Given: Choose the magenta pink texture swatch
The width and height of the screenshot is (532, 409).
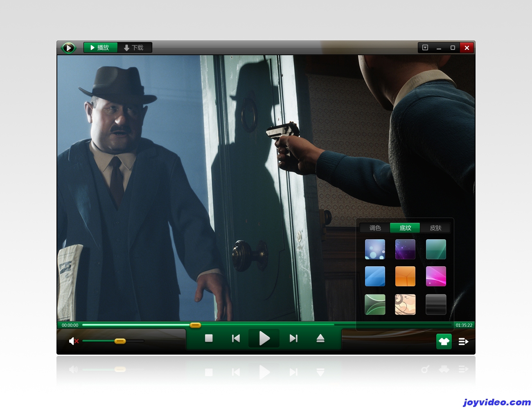Looking at the screenshot, I should coord(436,276).
